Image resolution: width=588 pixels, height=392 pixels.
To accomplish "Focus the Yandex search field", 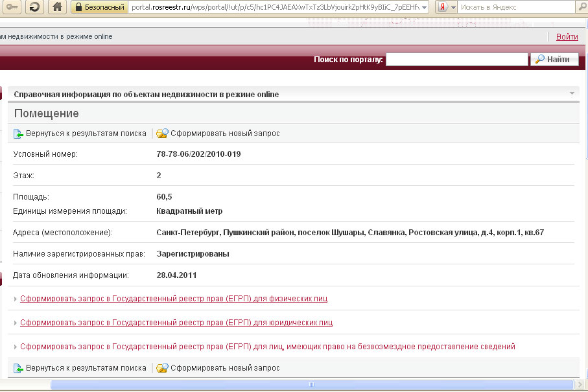I will click(517, 7).
